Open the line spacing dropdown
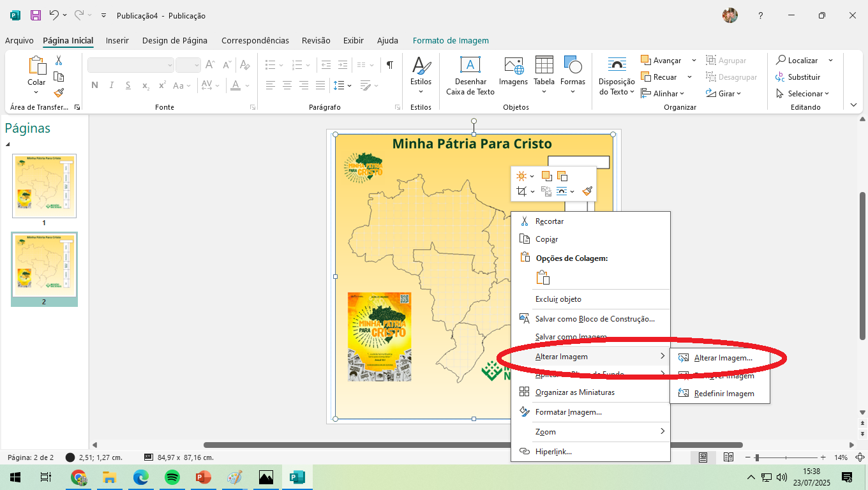 click(343, 85)
